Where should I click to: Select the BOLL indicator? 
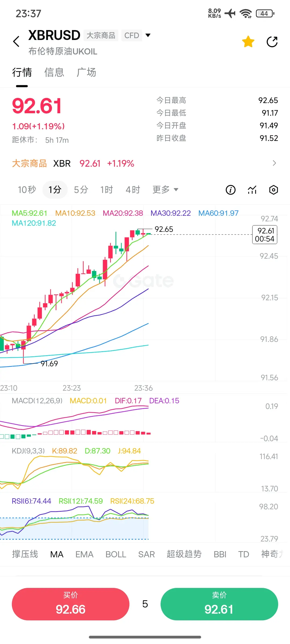point(116,554)
